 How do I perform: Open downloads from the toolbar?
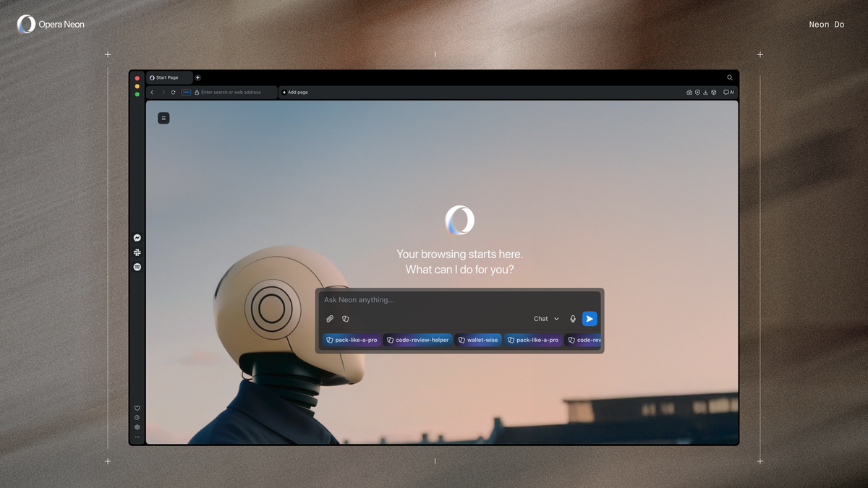(x=705, y=93)
